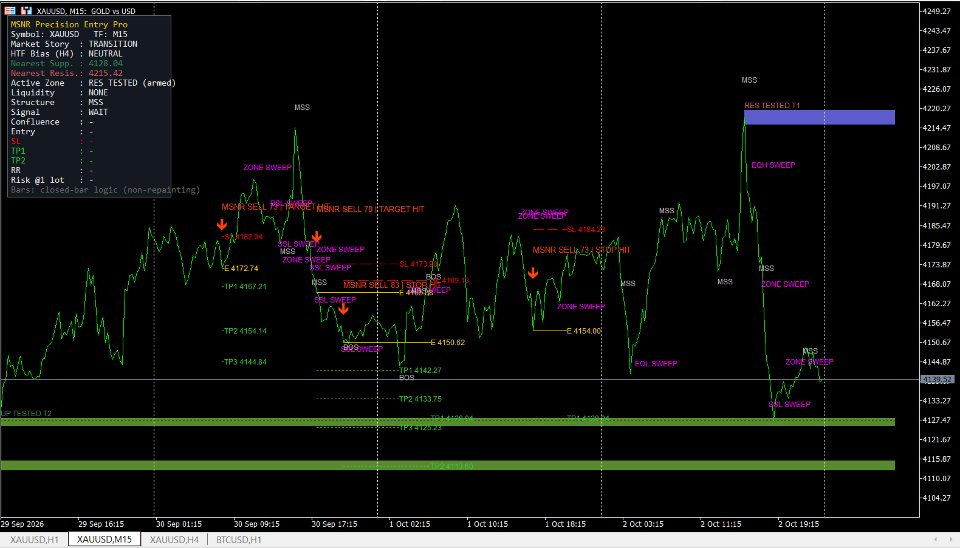Switch to the BTCUSD,H1 chart tab

pos(239,539)
